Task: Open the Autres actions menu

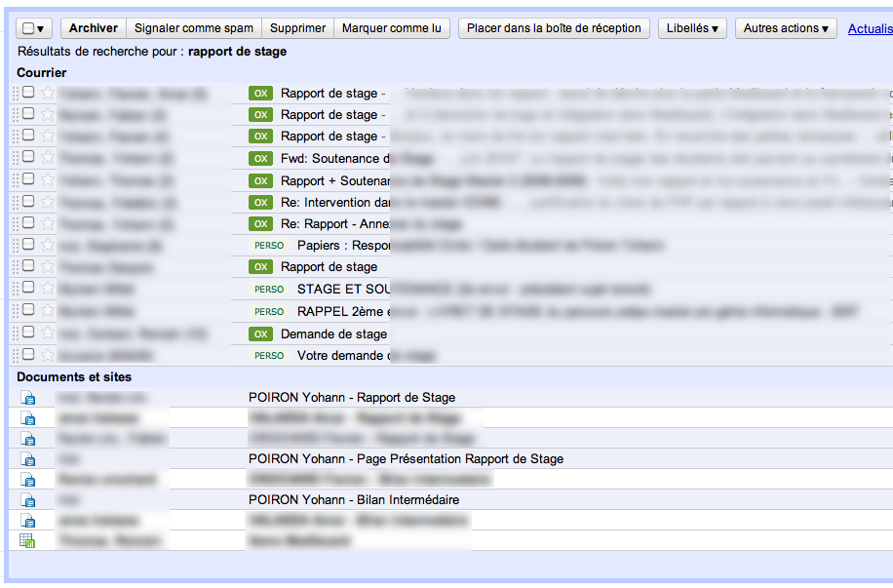Action: [x=785, y=28]
